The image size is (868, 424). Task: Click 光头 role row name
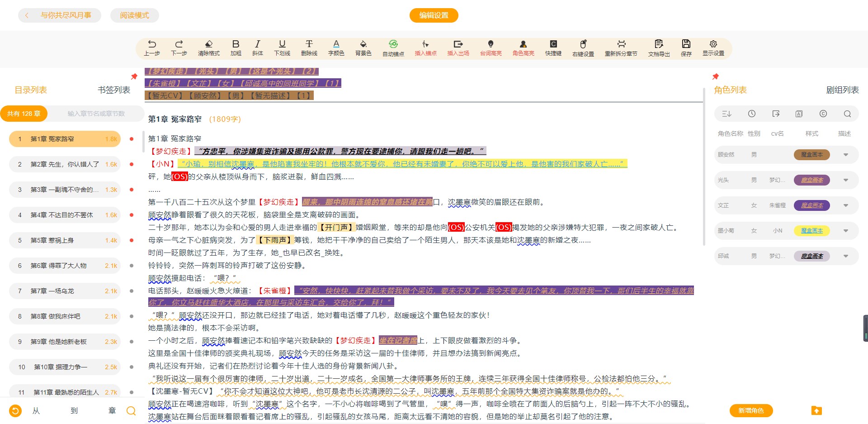coord(723,180)
